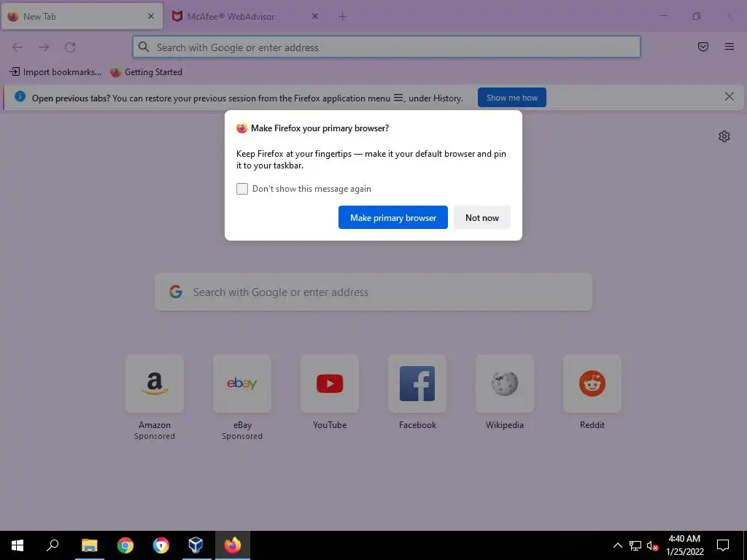Show hidden system tray icons
The height and width of the screenshot is (560, 747).
(x=617, y=545)
